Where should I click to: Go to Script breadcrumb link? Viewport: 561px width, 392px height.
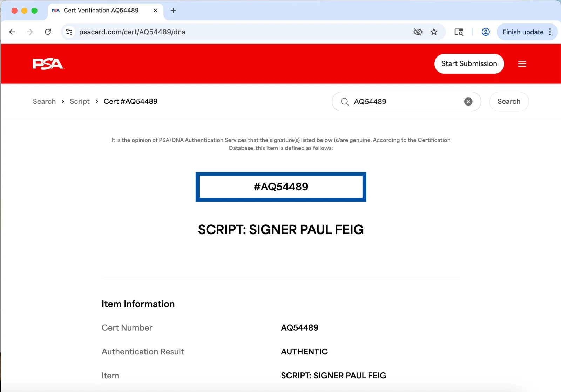[x=80, y=101]
